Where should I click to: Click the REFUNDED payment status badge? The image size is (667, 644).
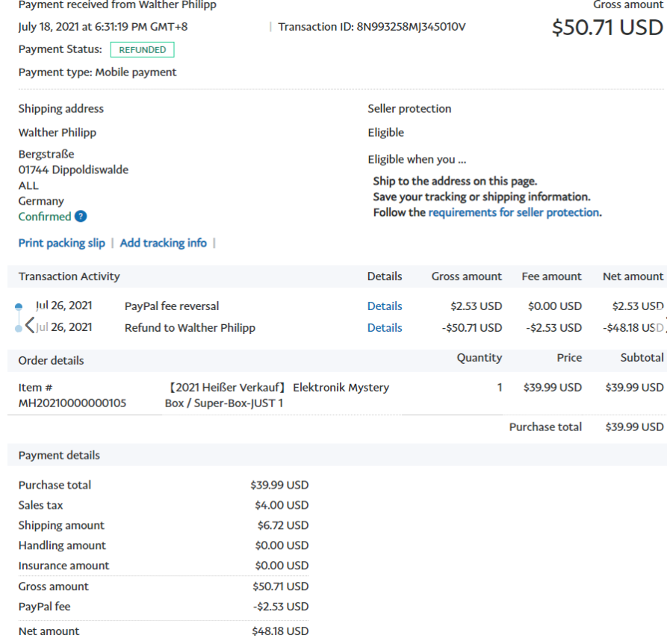pyautogui.click(x=142, y=50)
